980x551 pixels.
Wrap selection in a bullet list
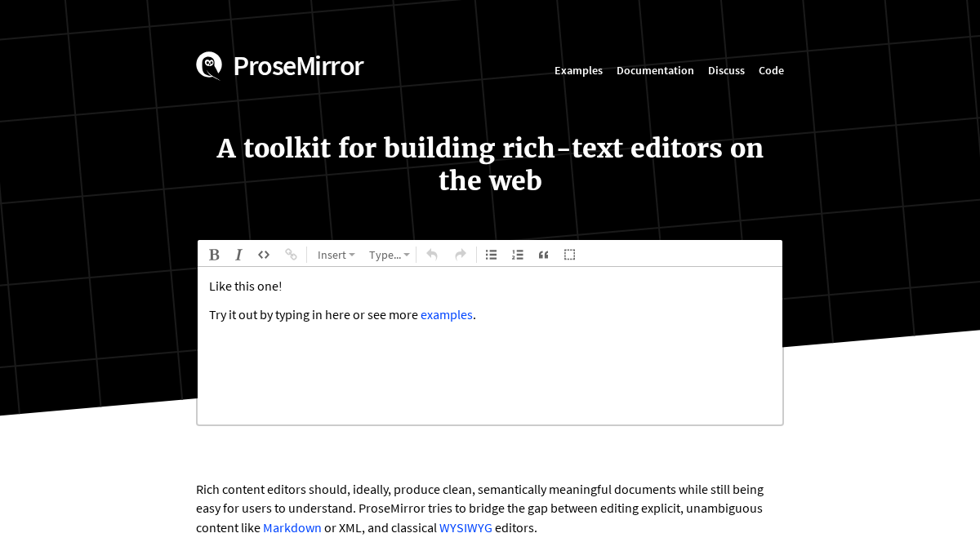(x=491, y=255)
